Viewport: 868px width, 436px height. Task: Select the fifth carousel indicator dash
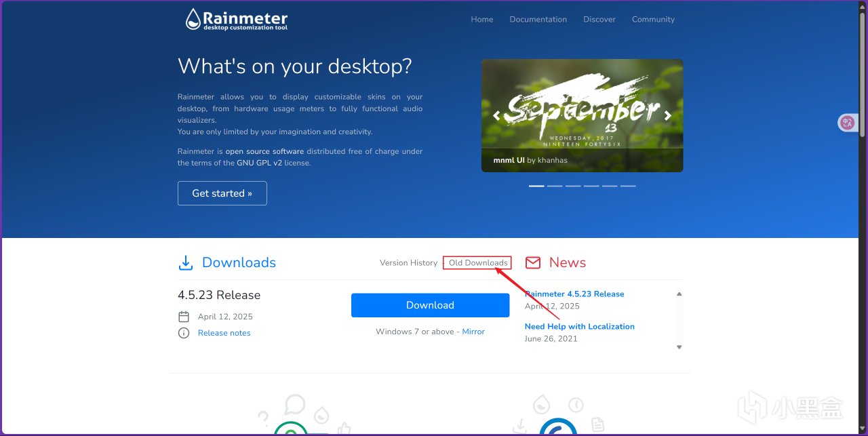(610, 186)
